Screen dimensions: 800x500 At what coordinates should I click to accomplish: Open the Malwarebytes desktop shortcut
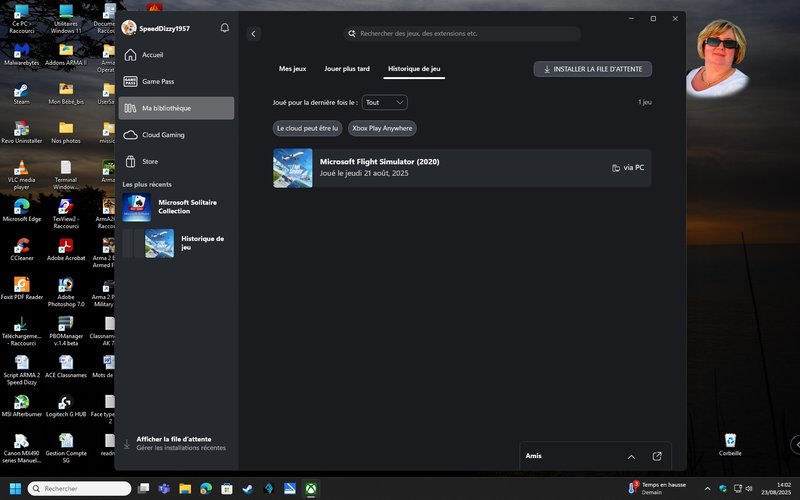[21, 54]
